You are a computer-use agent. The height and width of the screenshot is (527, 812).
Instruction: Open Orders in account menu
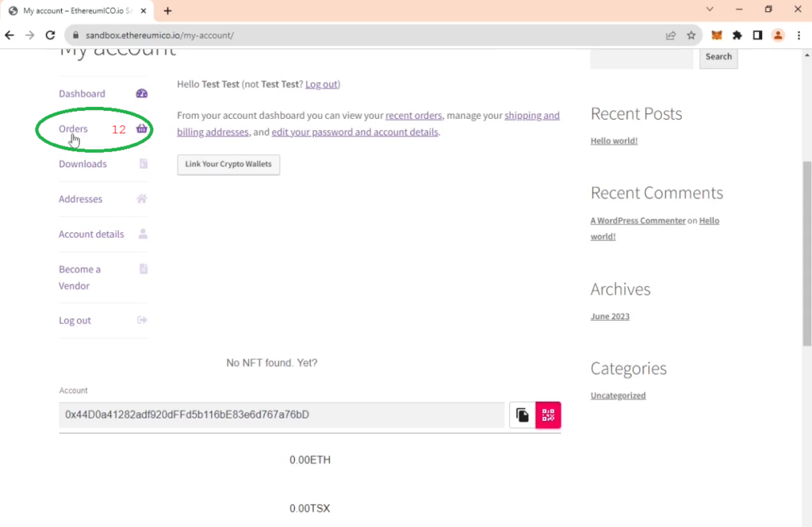(x=73, y=129)
